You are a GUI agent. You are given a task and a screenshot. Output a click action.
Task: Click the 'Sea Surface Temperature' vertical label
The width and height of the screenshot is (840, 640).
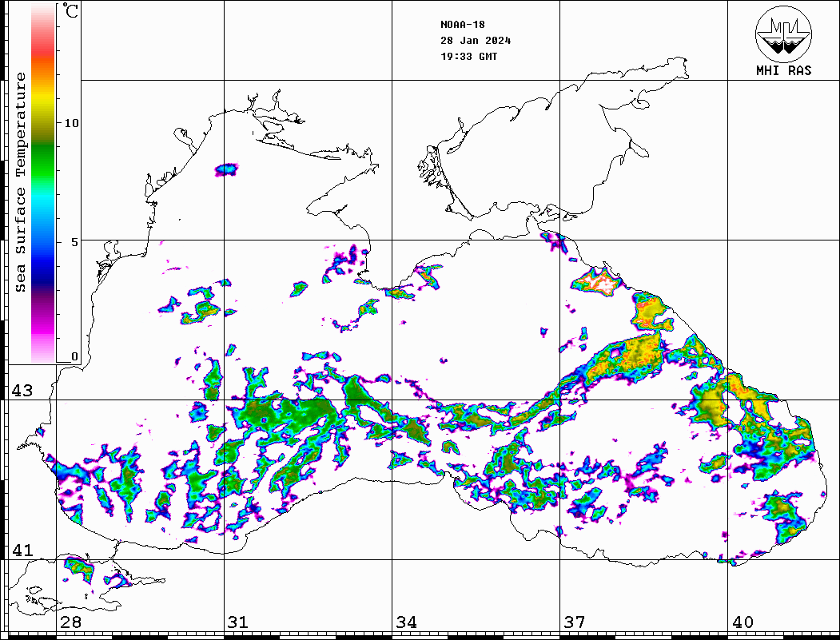point(20,182)
